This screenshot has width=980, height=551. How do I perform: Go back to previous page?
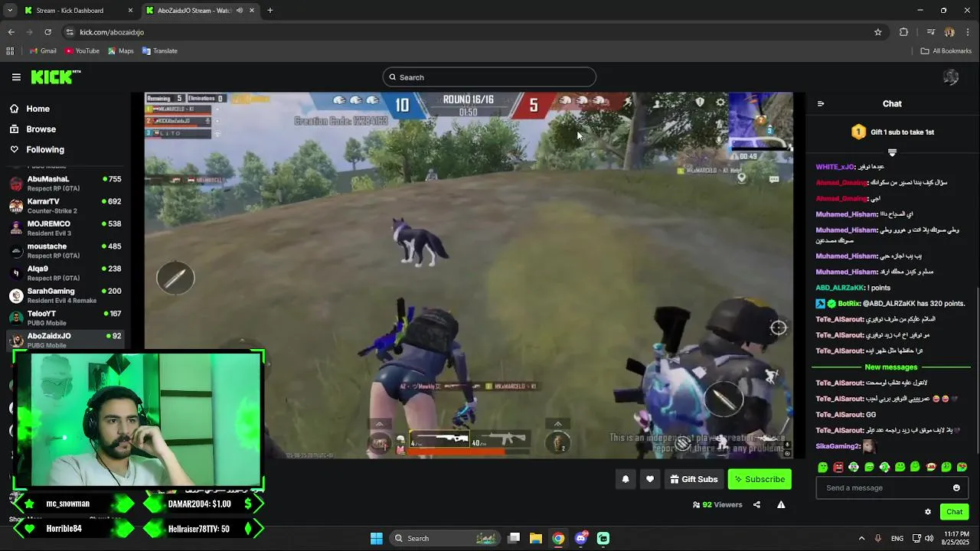[x=11, y=32]
